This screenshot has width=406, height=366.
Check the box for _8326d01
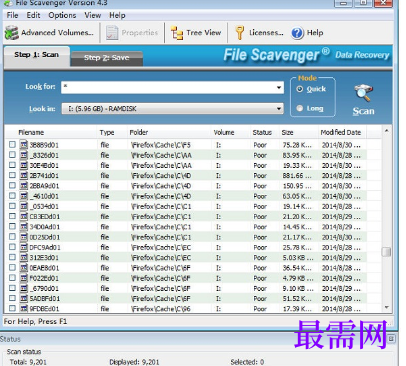pos(12,155)
